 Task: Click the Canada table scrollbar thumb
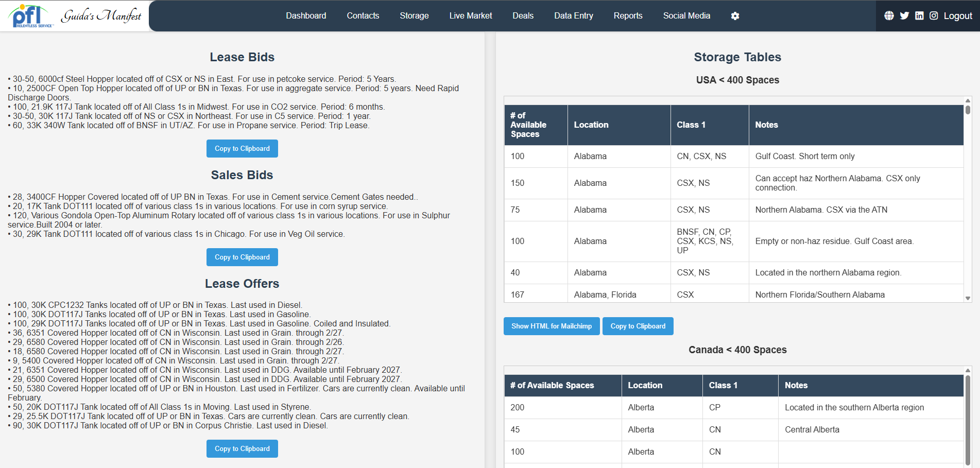(968, 420)
